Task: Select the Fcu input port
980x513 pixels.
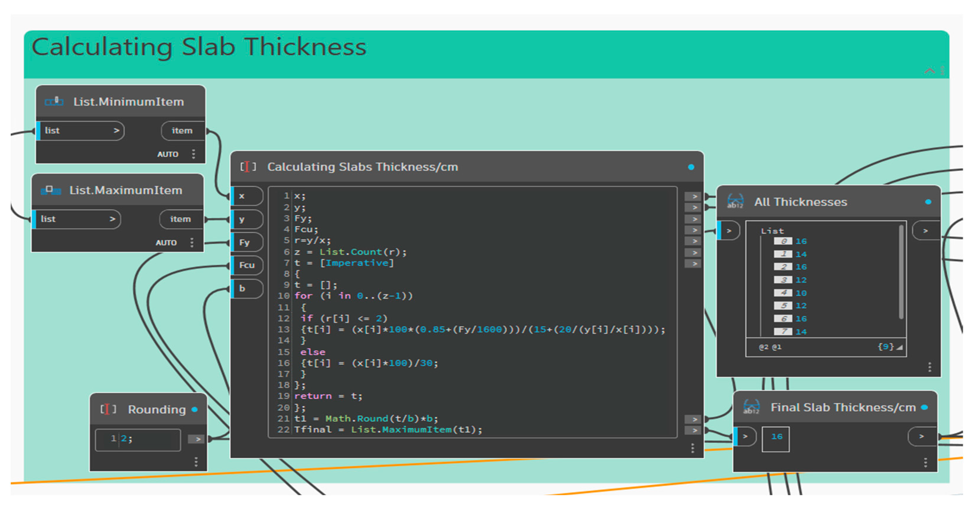Action: pos(247,265)
